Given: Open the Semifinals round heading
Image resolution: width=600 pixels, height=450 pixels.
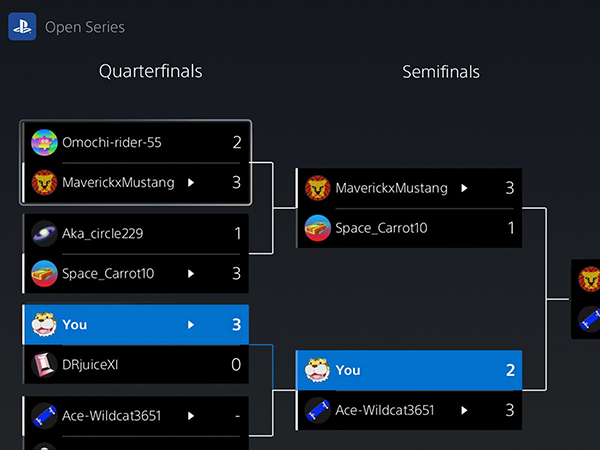Looking at the screenshot, I should (441, 72).
